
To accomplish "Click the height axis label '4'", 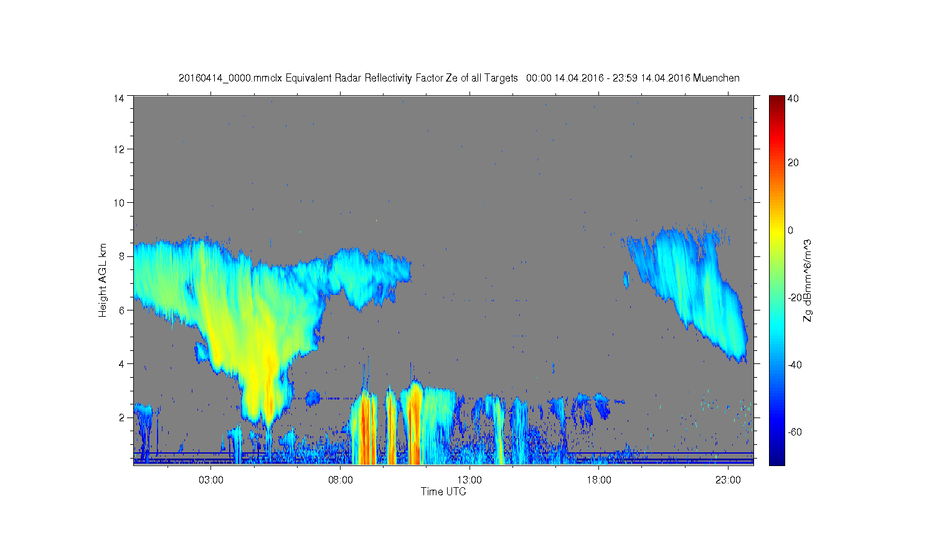I will coord(123,364).
